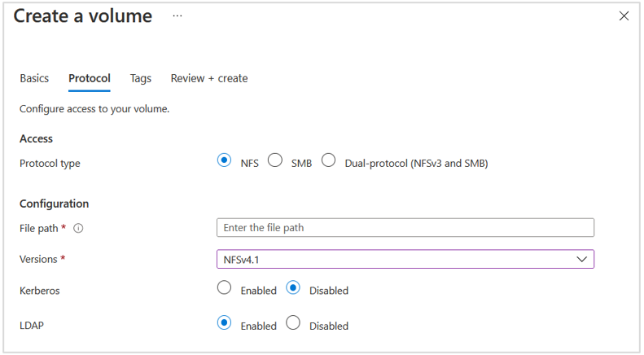
Task: Click the info icon next to File path
Action: [x=79, y=229]
